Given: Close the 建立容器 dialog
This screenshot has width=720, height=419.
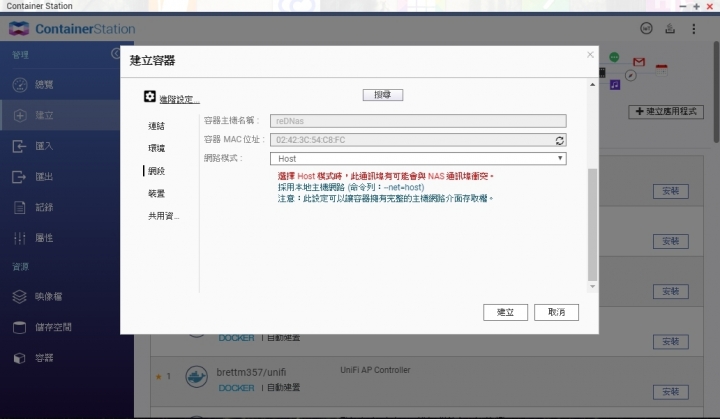Looking at the screenshot, I should pyautogui.click(x=591, y=55).
